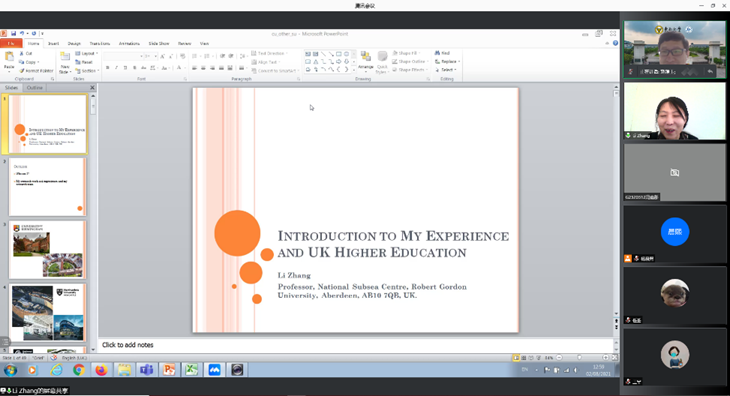The image size is (730, 396).
Task: Toggle Italic formatting in Font group
Action: (116, 68)
